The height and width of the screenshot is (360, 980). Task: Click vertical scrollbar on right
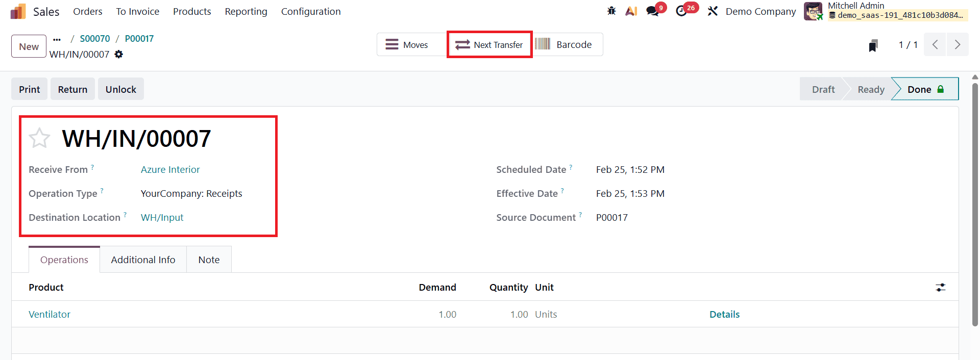click(975, 204)
